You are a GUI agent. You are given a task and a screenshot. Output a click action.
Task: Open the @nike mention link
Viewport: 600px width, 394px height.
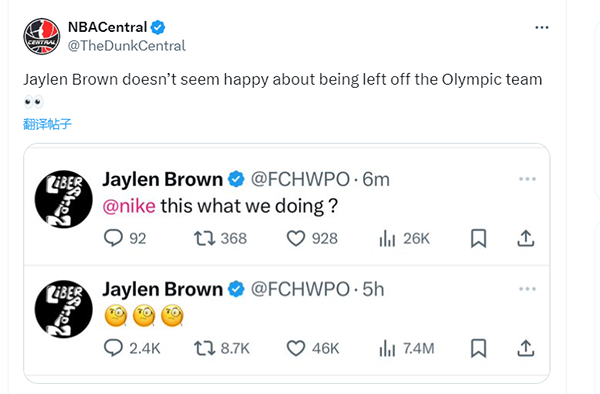[x=129, y=206]
